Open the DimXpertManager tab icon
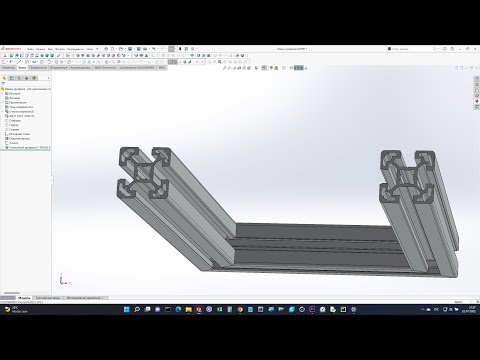 pyautogui.click(x=26, y=78)
